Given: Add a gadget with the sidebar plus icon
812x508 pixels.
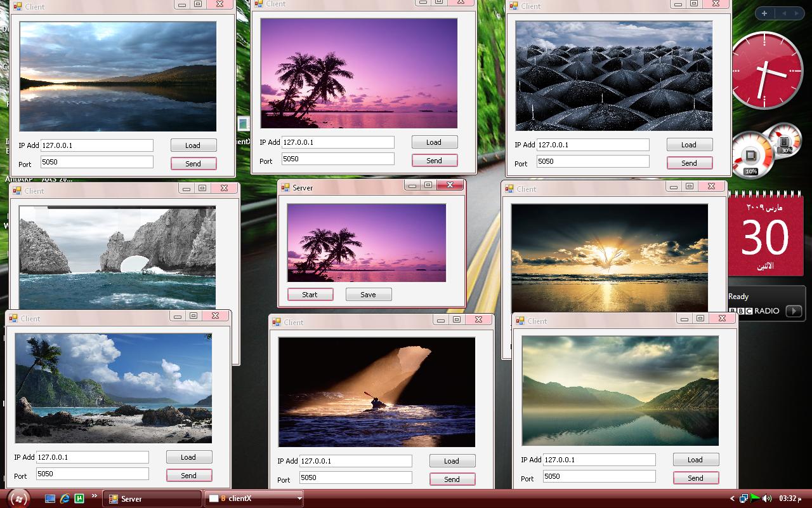Looking at the screenshot, I should coord(764,13).
